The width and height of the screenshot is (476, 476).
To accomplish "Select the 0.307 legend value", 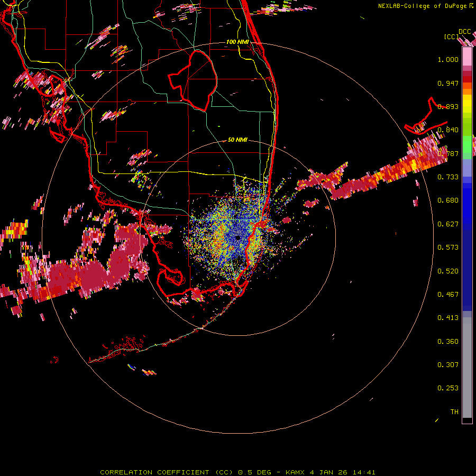I will point(448,365).
